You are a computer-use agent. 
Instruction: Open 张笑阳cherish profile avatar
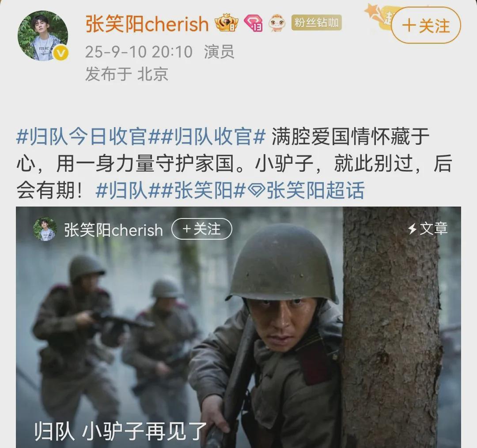[x=42, y=35]
